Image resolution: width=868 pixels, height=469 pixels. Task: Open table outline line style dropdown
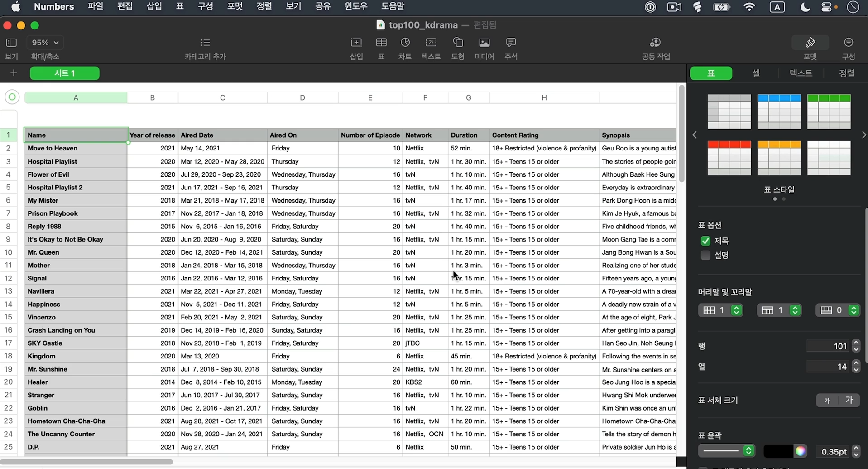coord(726,451)
